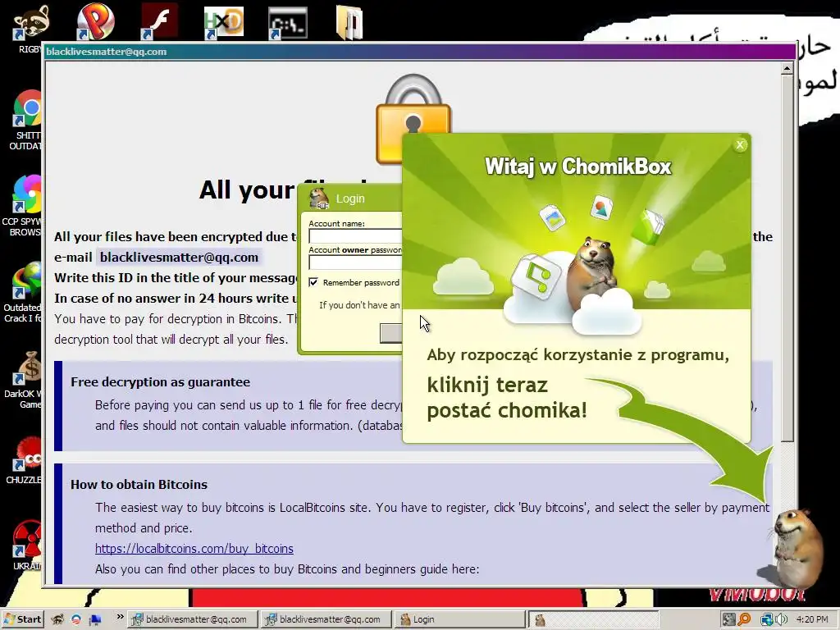Expand the quick launch overflow chevron

click(120, 617)
